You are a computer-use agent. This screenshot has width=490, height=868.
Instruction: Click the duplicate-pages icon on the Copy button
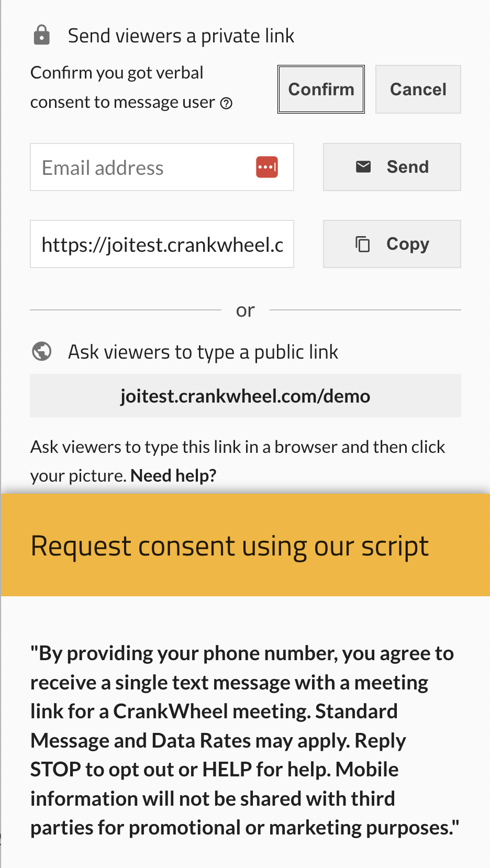tap(362, 243)
